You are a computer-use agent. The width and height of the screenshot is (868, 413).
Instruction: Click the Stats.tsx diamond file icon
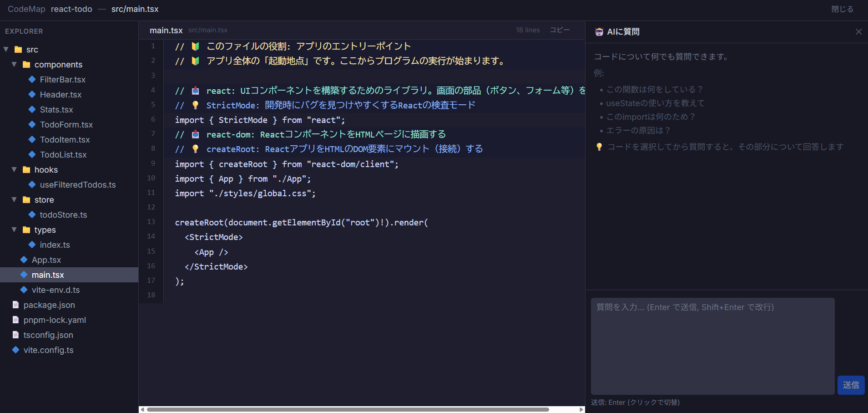[x=32, y=109]
